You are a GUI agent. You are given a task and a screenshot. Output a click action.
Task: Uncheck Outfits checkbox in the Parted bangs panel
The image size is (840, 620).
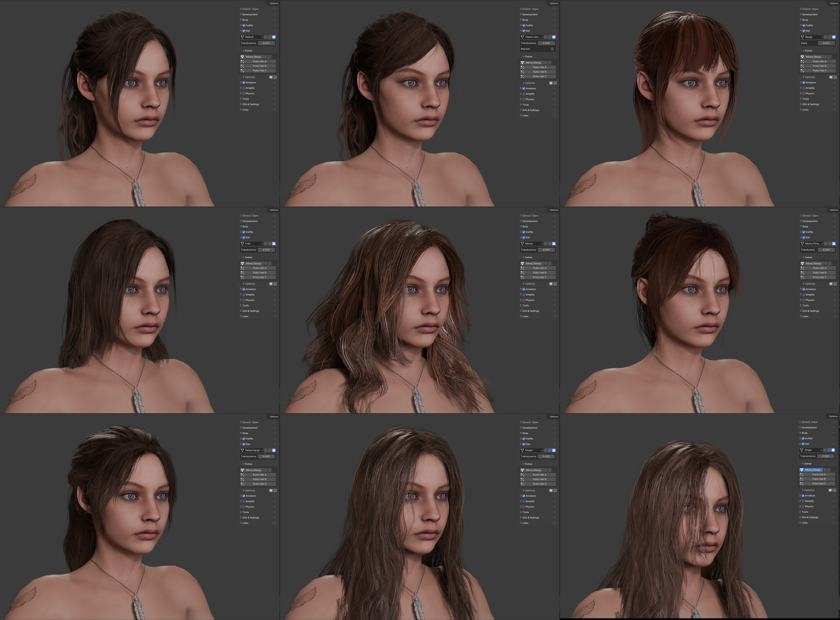244,439
